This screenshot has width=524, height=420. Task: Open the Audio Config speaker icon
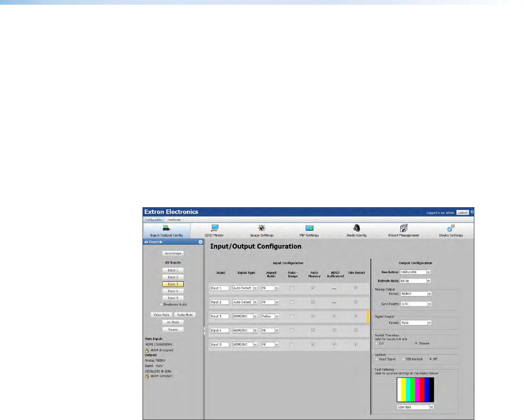(356, 228)
